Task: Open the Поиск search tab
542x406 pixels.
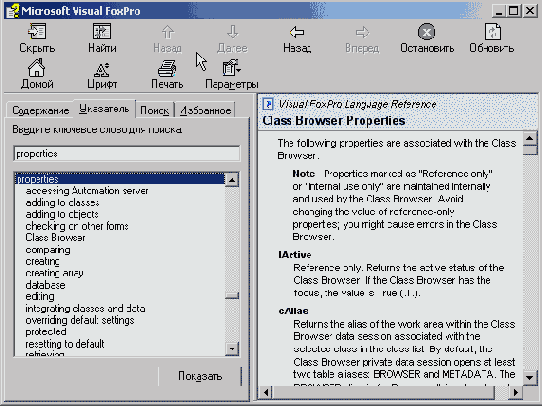Action: coord(155,111)
